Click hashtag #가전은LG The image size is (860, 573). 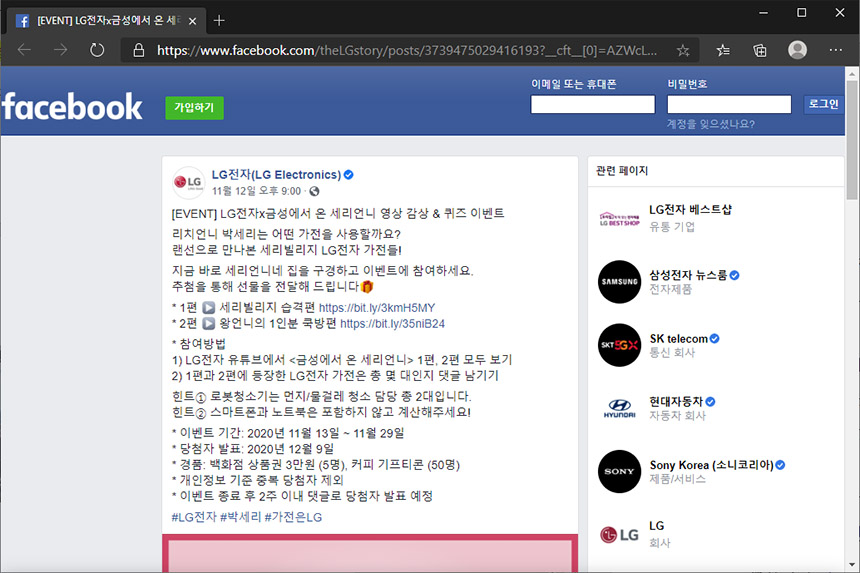tap(293, 517)
